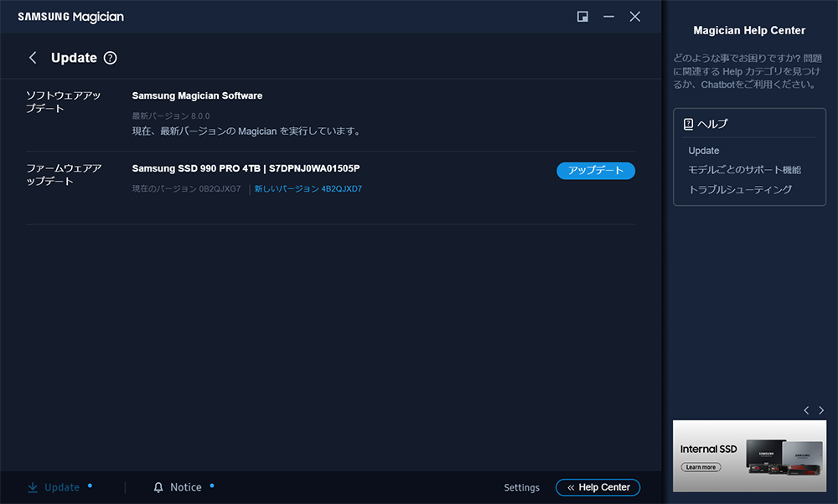The height and width of the screenshot is (504, 838).
Task: Minimize the Samsung Magician window
Action: (x=608, y=17)
